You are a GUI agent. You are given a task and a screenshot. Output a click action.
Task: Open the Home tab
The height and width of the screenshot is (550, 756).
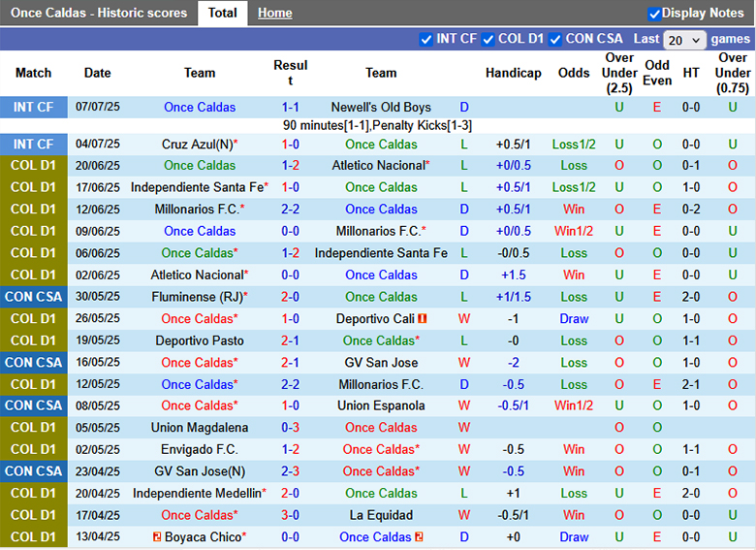pos(275,13)
